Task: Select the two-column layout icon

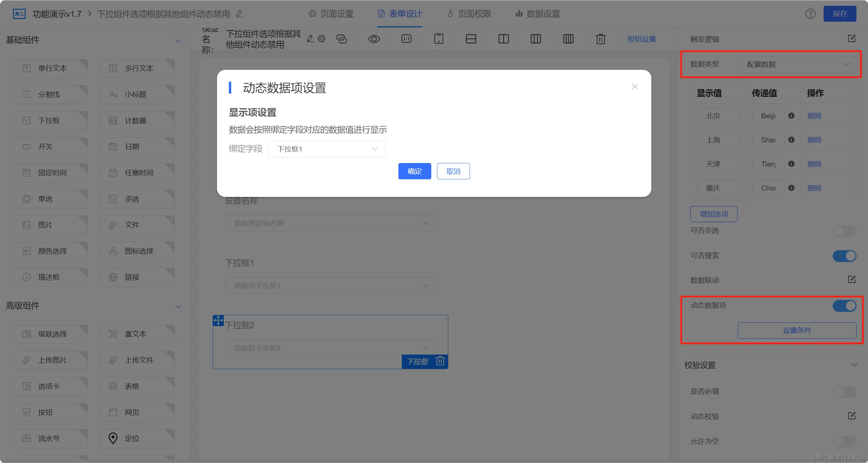Action: click(504, 39)
